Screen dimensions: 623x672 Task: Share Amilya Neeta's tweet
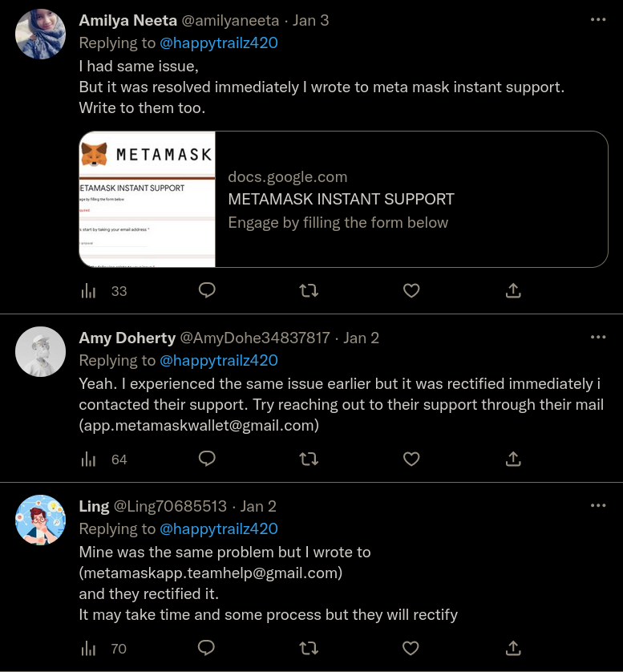pyautogui.click(x=514, y=290)
